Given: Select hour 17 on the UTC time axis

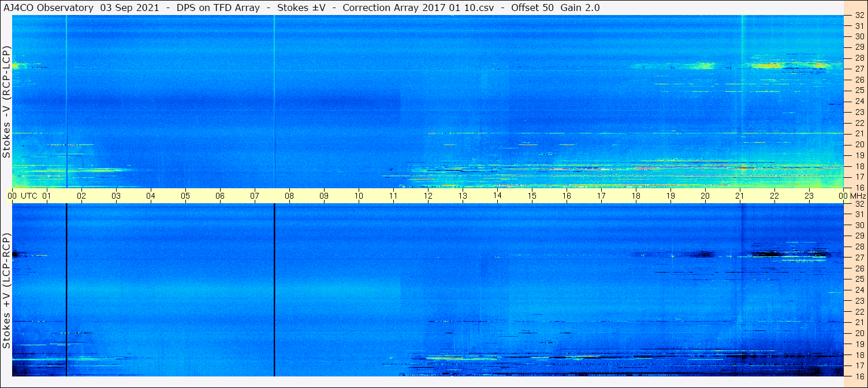Looking at the screenshot, I should point(601,196).
